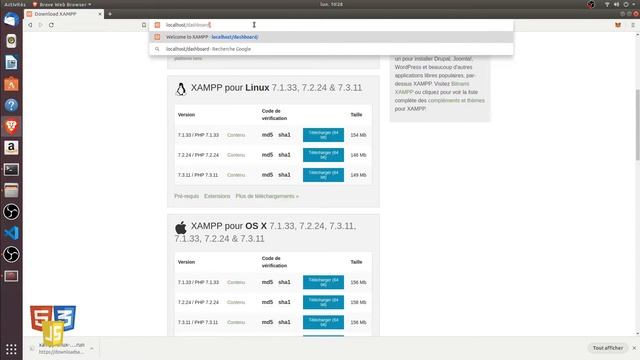Click md5 for Linux 7.1.33

pyautogui.click(x=267, y=135)
